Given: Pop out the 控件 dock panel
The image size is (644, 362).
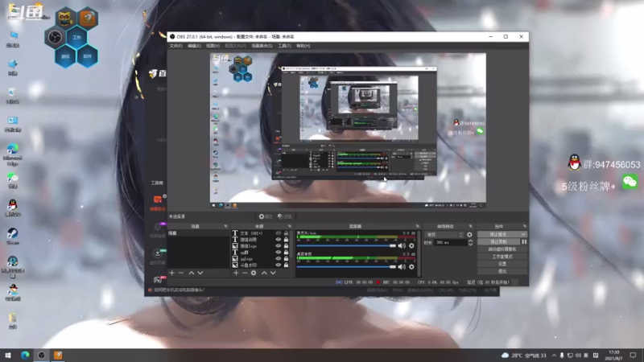Looking at the screenshot, I should pos(525,226).
